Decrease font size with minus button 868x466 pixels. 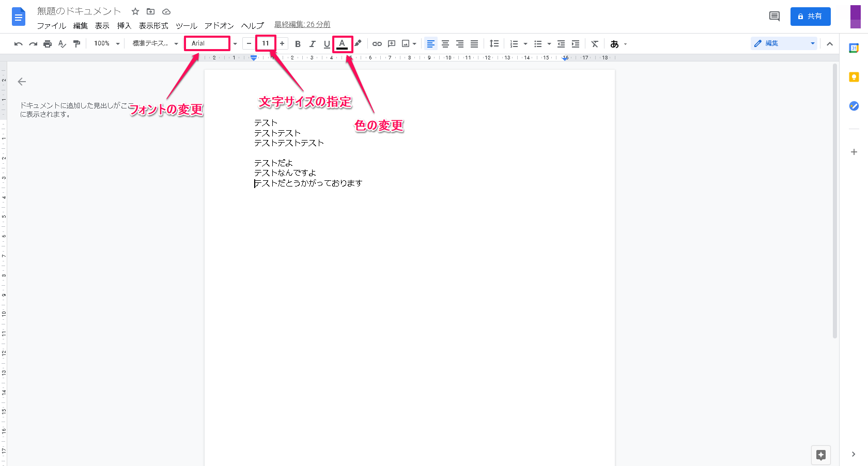(249, 43)
